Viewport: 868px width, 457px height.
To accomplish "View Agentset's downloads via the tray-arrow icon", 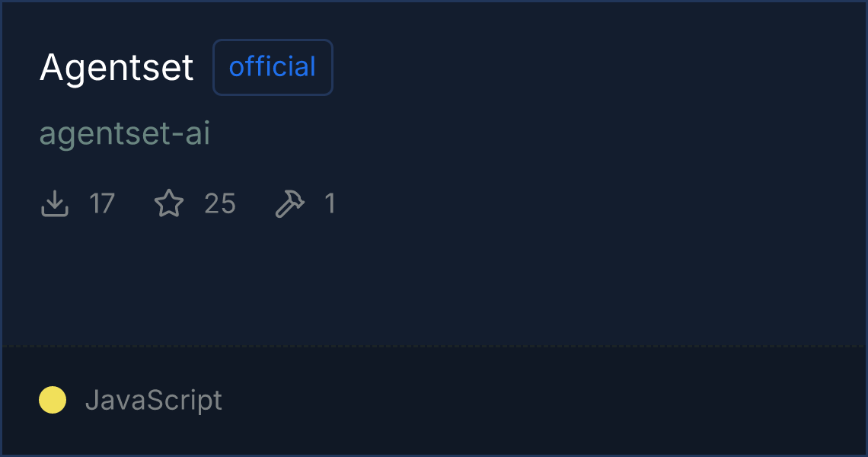I will point(55,204).
